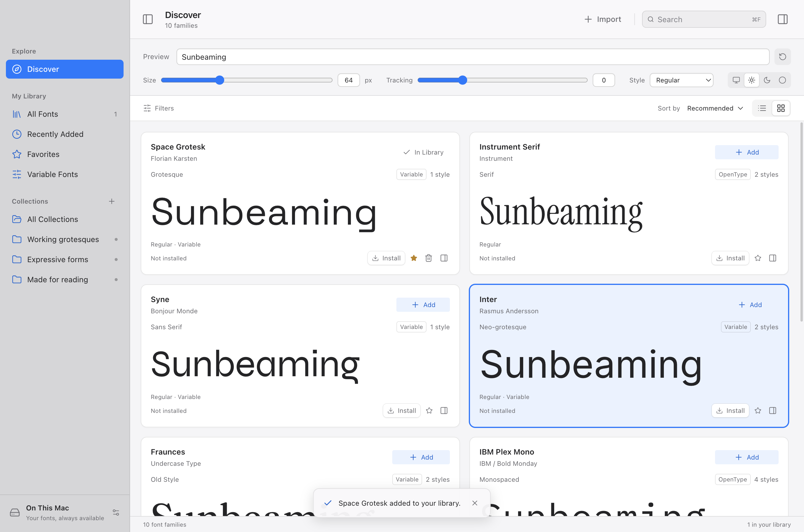Open On This Mac settings sliders icon
804x532 pixels.
tap(116, 512)
